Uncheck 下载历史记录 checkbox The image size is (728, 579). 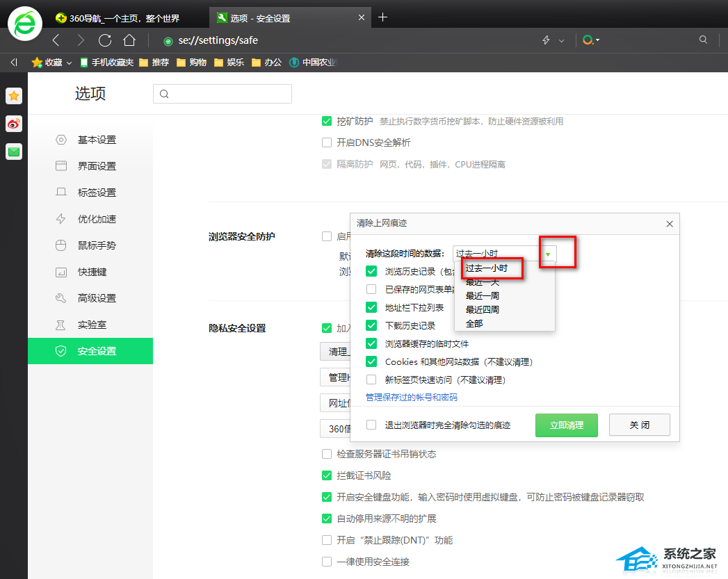pyautogui.click(x=371, y=325)
